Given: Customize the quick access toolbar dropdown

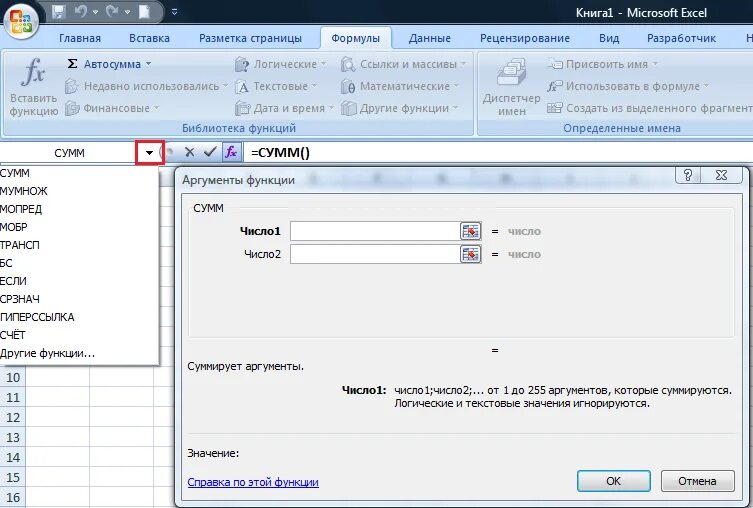Looking at the screenshot, I should pos(174,12).
